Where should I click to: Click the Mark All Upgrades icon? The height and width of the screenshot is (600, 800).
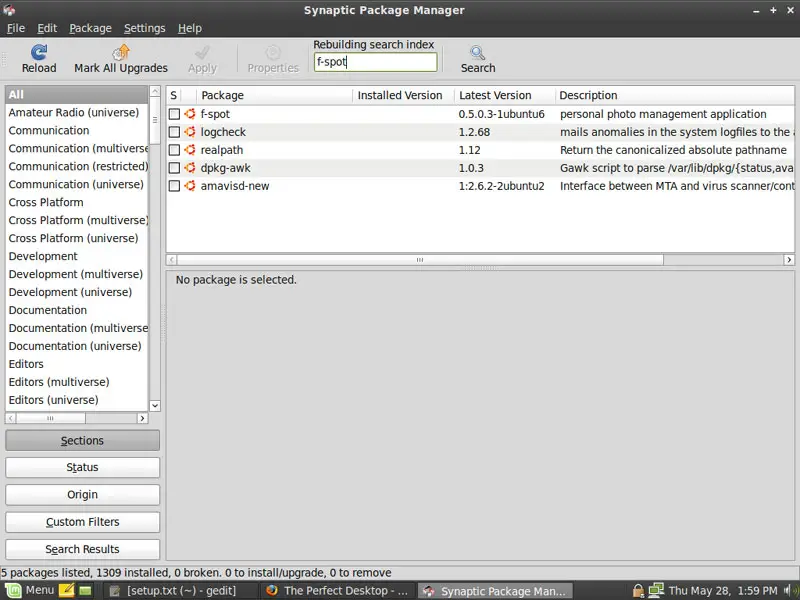pos(121,52)
